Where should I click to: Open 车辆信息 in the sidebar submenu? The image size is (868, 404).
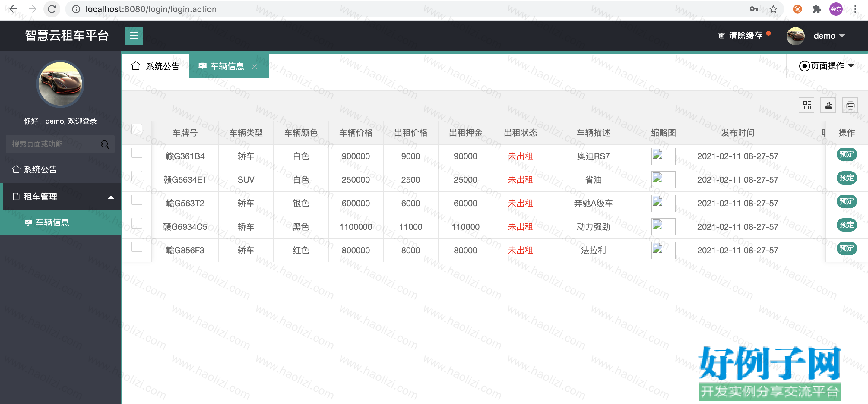click(61, 223)
